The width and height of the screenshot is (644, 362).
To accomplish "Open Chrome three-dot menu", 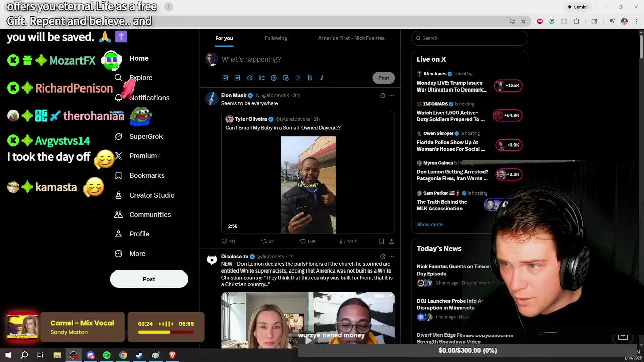I will [636, 21].
